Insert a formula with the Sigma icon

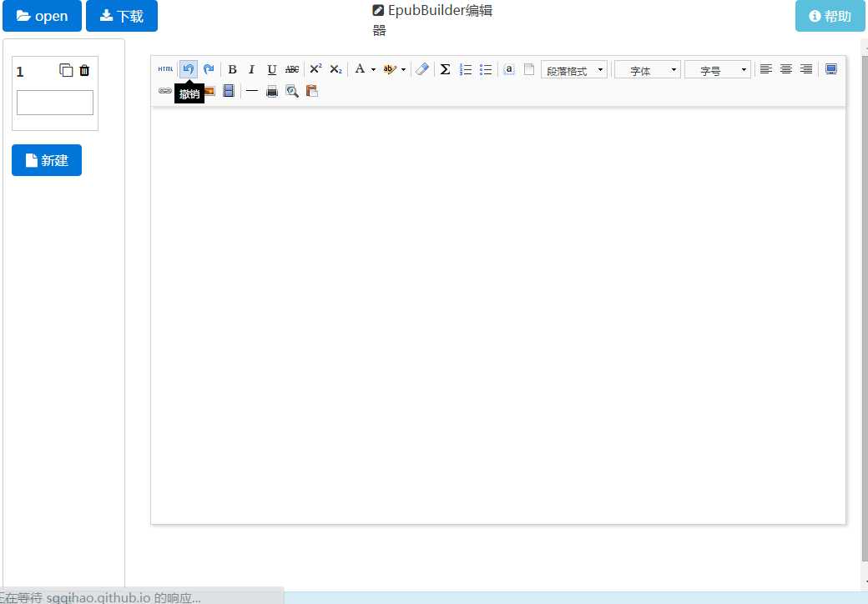point(445,69)
